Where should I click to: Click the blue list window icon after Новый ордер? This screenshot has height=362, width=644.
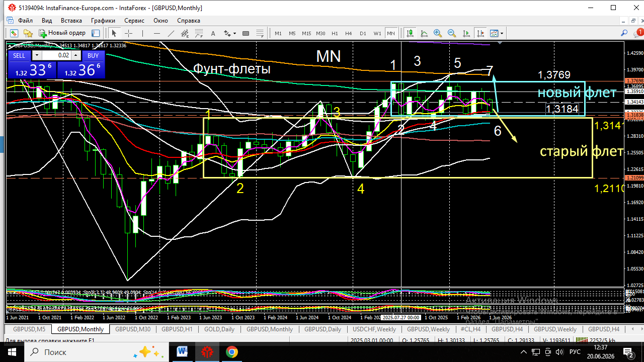[96, 33]
